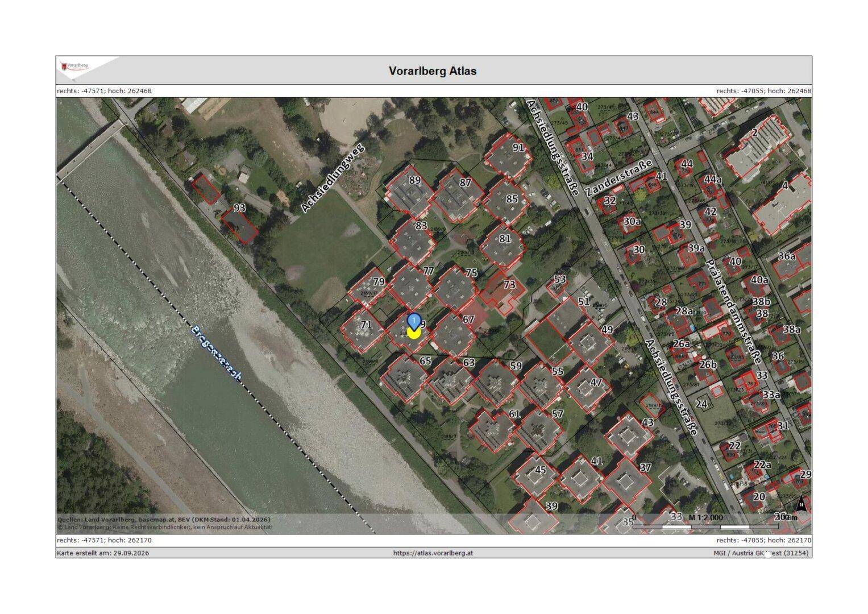The height and width of the screenshot is (614, 868).
Task: Select building outline number 91
Action: (508, 157)
